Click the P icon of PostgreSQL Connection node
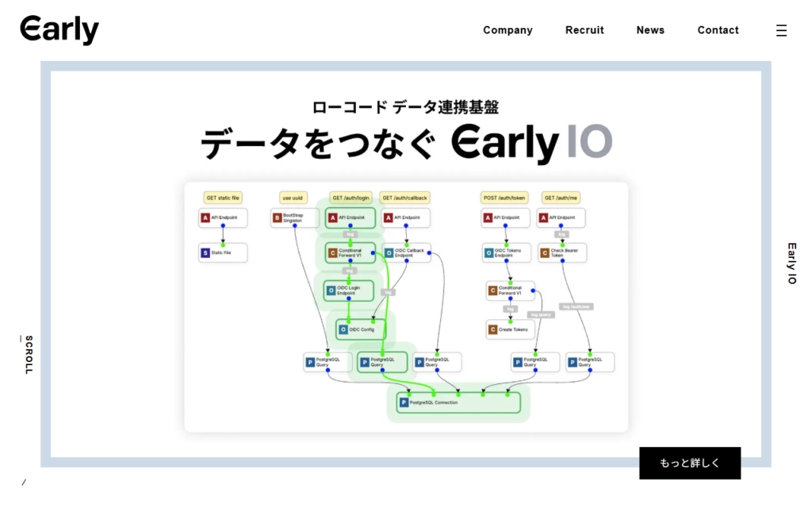This screenshot has width=812, height=508. (404, 402)
